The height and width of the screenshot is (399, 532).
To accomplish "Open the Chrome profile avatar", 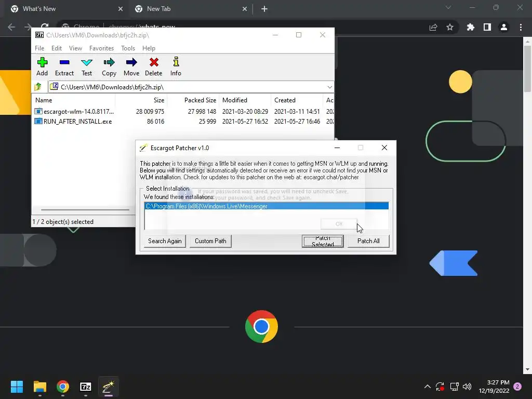I will [x=504, y=27].
